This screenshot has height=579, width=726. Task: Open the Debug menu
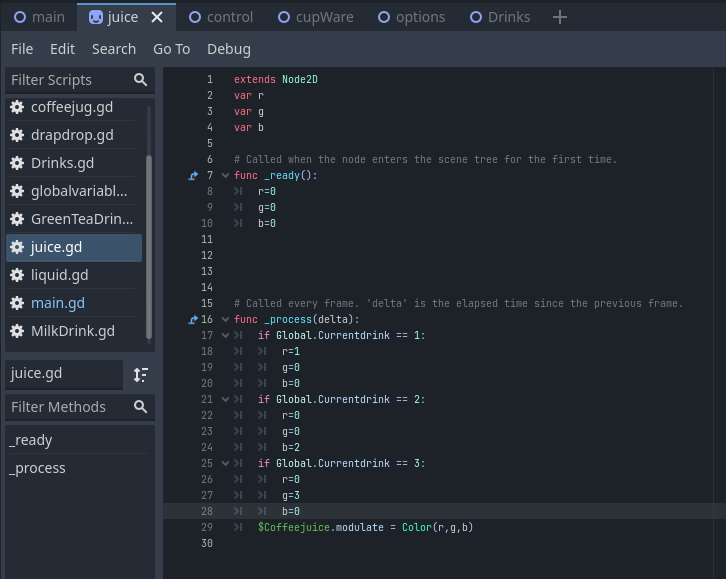pyautogui.click(x=228, y=49)
